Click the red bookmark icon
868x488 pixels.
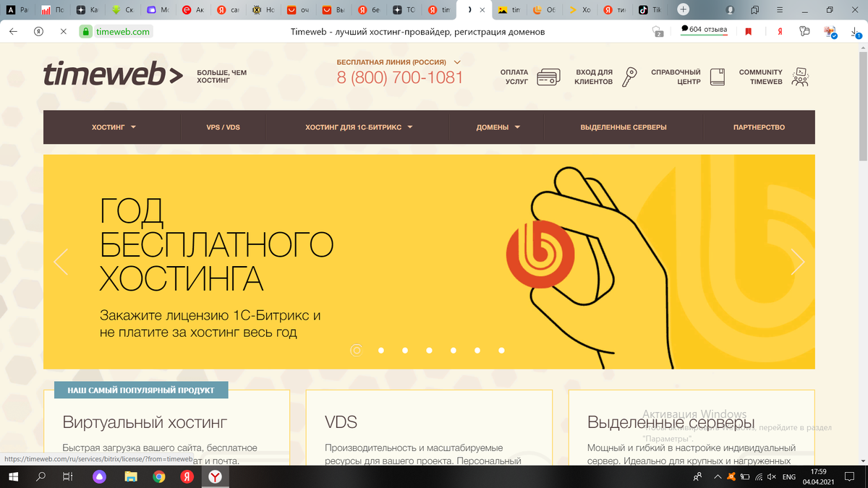[749, 32]
